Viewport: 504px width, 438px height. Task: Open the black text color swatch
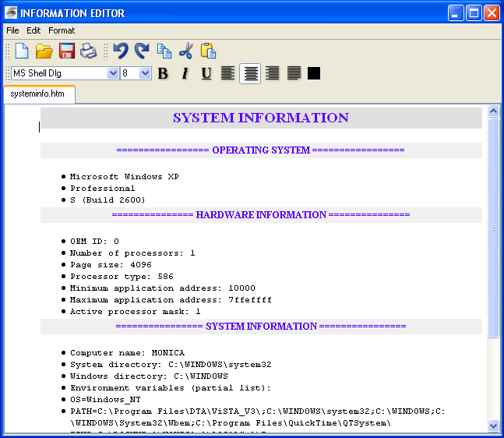click(x=314, y=73)
